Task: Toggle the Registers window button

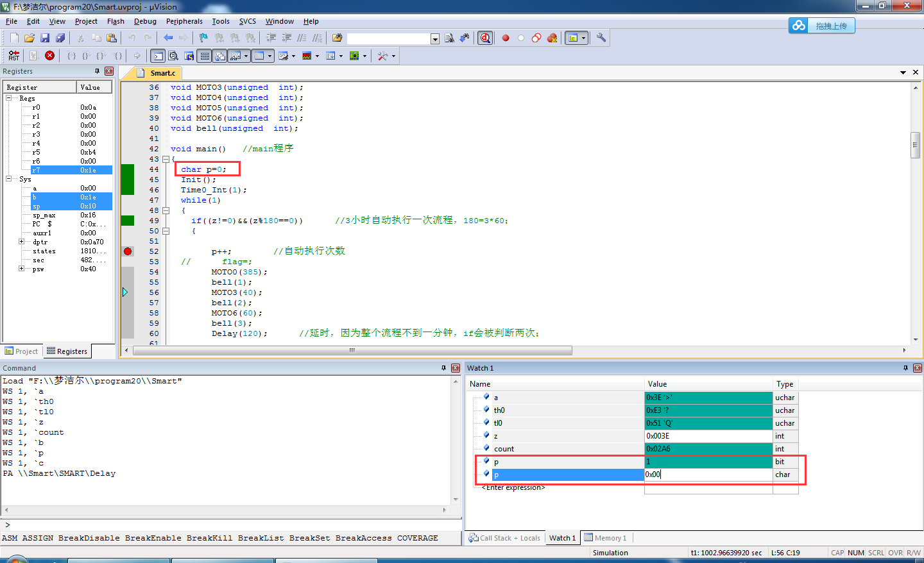Action: [205, 56]
